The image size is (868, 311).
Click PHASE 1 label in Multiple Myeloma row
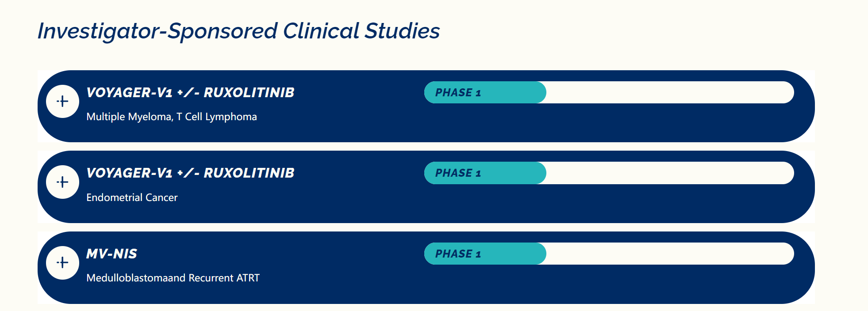[x=458, y=93]
